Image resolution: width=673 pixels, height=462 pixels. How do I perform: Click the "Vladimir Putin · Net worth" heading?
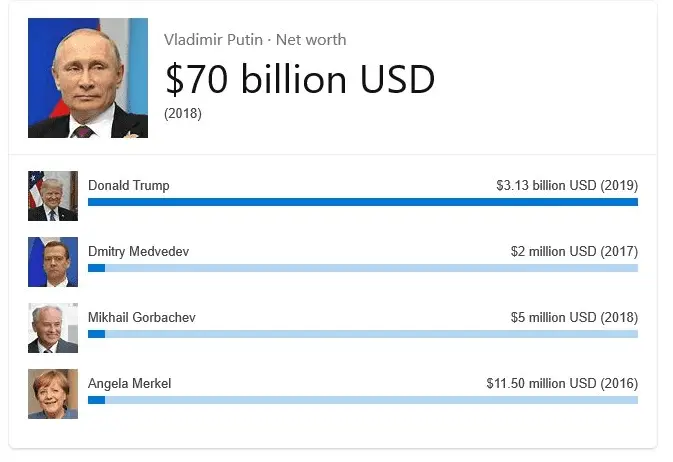255,40
